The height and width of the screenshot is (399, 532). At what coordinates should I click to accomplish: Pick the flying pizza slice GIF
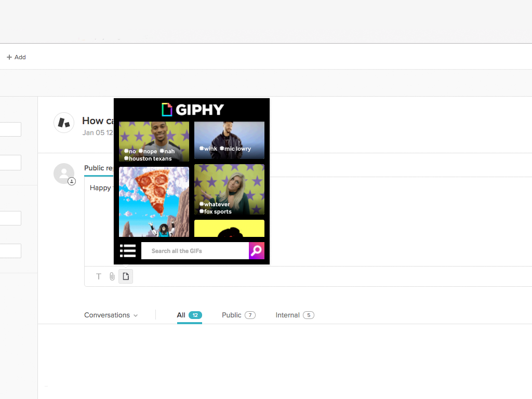click(x=154, y=202)
